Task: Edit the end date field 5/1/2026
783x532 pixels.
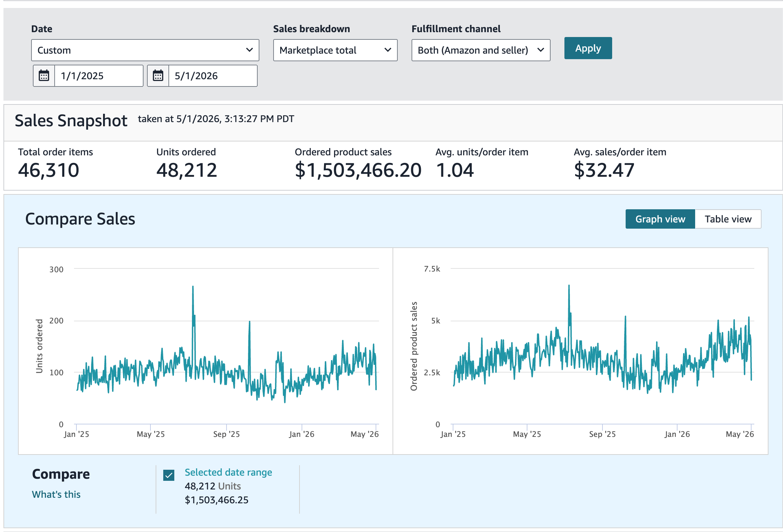Action: 213,76
